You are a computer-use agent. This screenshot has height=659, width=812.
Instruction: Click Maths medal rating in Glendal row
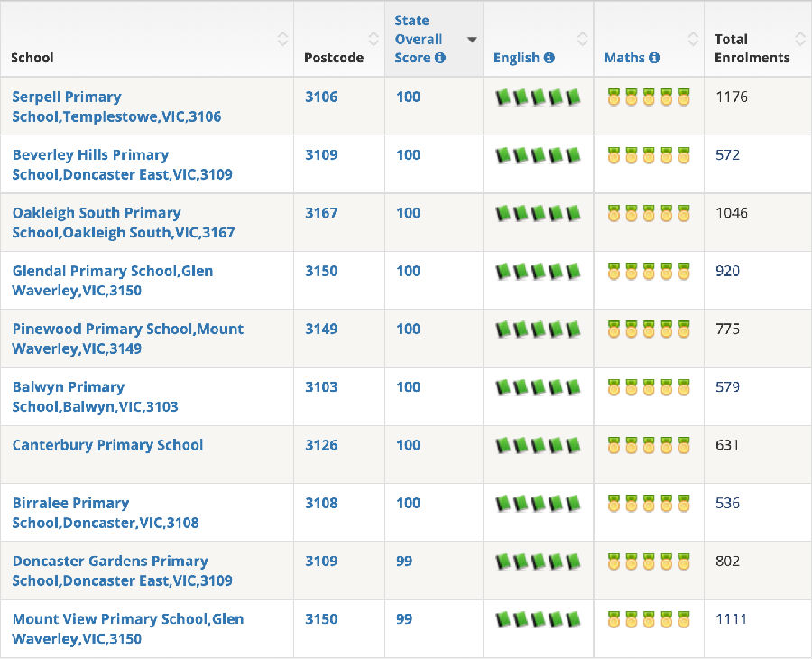[x=649, y=272]
